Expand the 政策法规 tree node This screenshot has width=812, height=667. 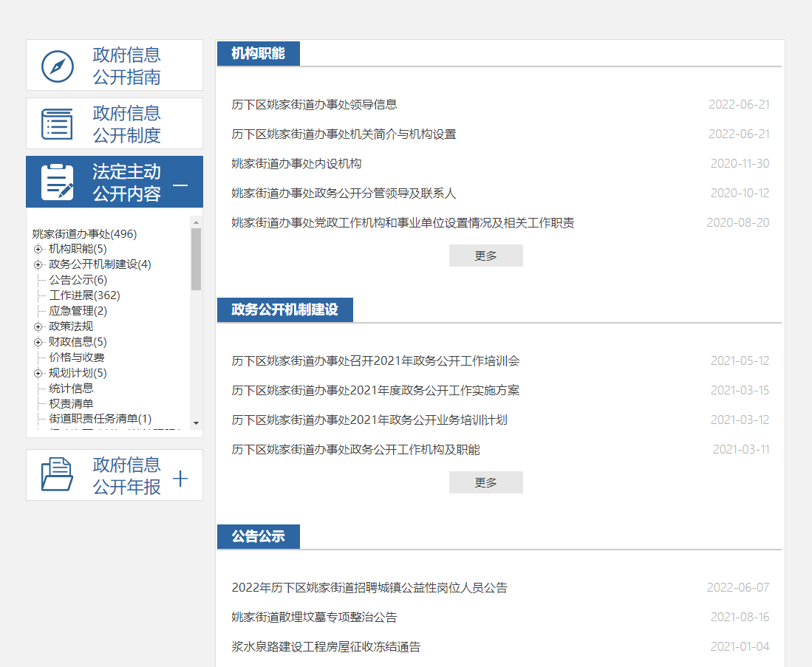tap(38, 326)
